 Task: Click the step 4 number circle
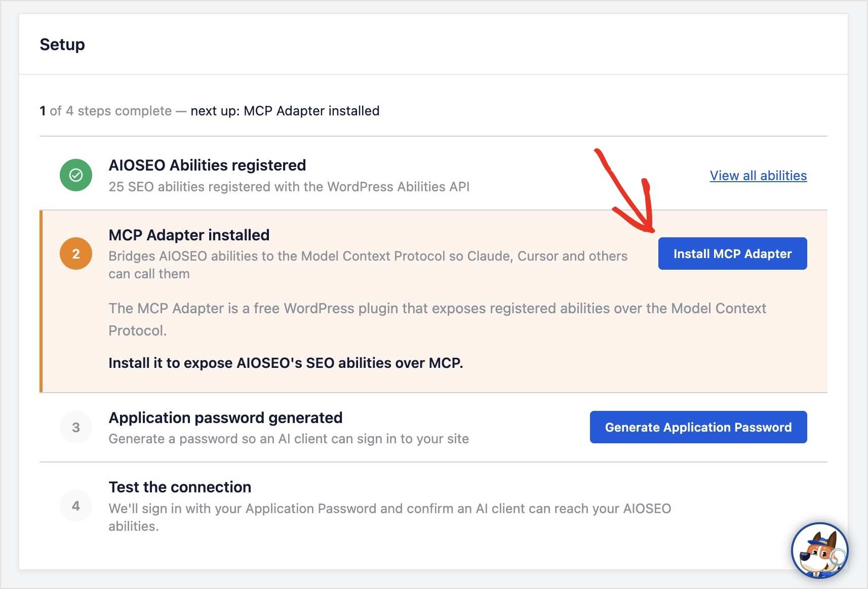tap(76, 506)
